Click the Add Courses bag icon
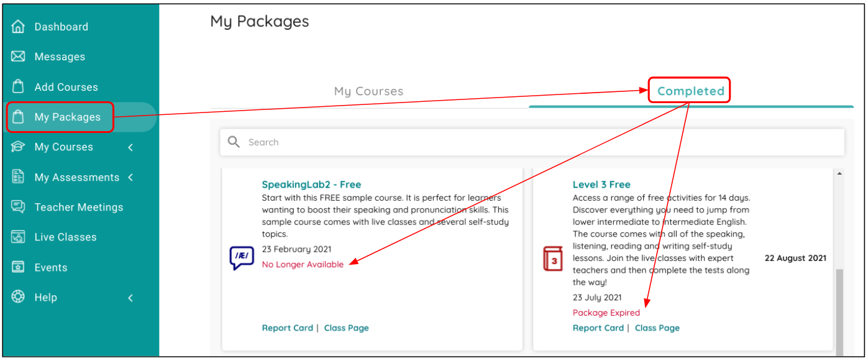Image resolution: width=868 pixels, height=361 pixels. point(19,87)
